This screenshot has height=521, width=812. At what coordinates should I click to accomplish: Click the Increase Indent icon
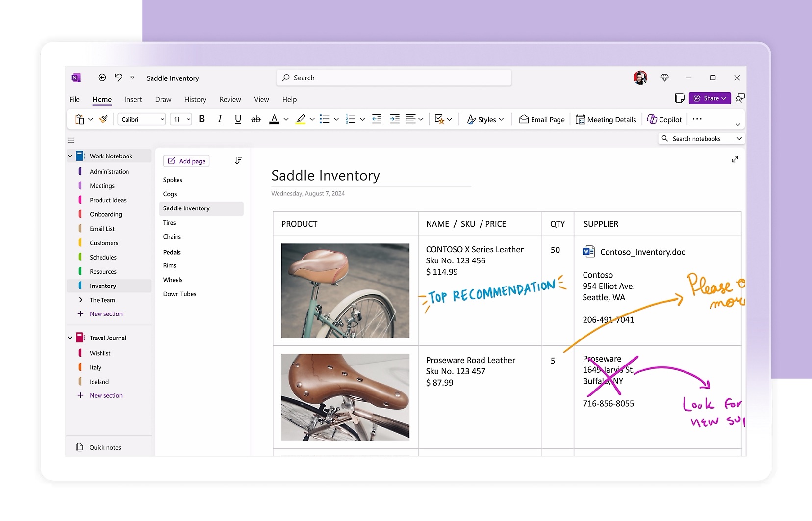(x=395, y=119)
